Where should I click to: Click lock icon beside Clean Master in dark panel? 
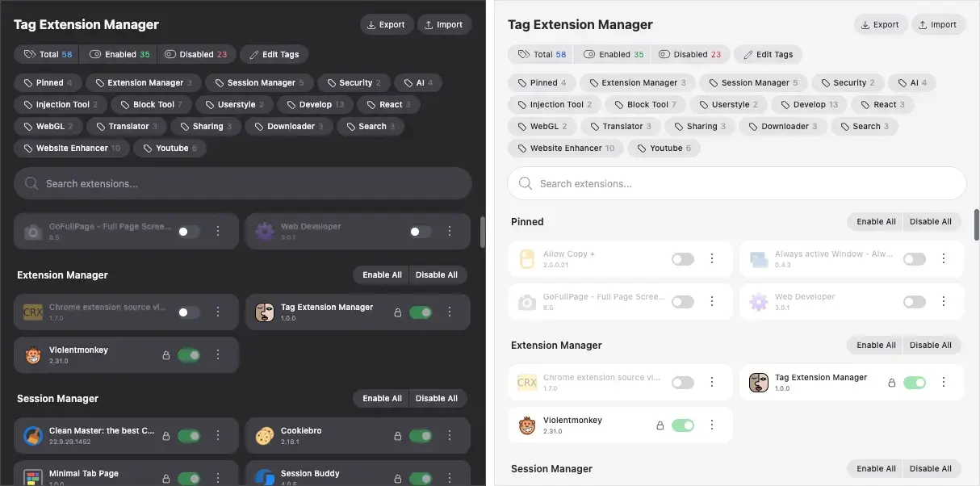pyautogui.click(x=166, y=436)
